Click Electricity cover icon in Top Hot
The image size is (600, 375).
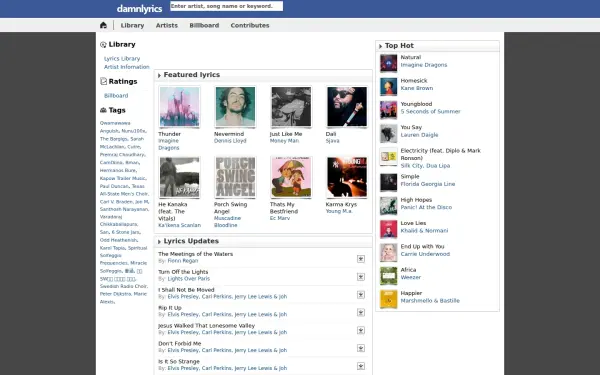[388, 157]
